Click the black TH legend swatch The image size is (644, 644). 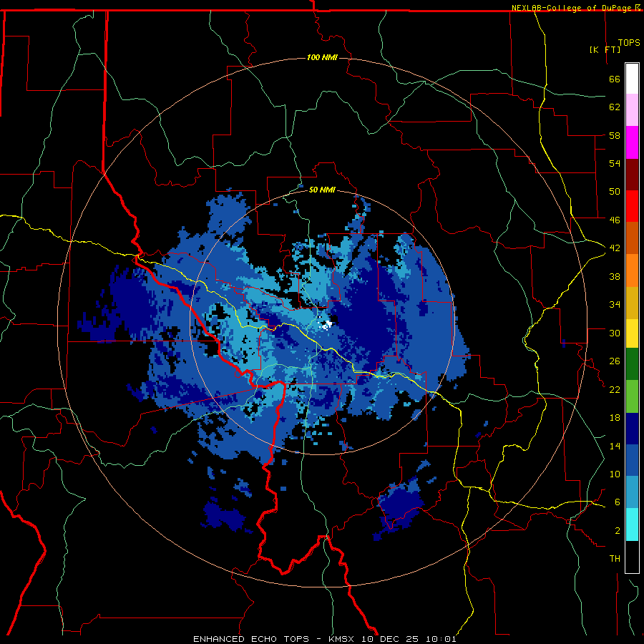[x=632, y=557]
